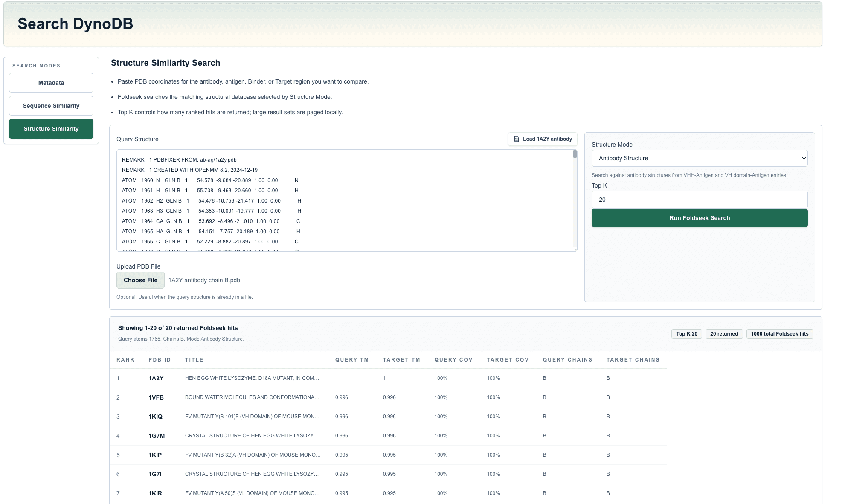The height and width of the screenshot is (504, 848).
Task: Run the Foldseek Search
Action: click(x=700, y=218)
